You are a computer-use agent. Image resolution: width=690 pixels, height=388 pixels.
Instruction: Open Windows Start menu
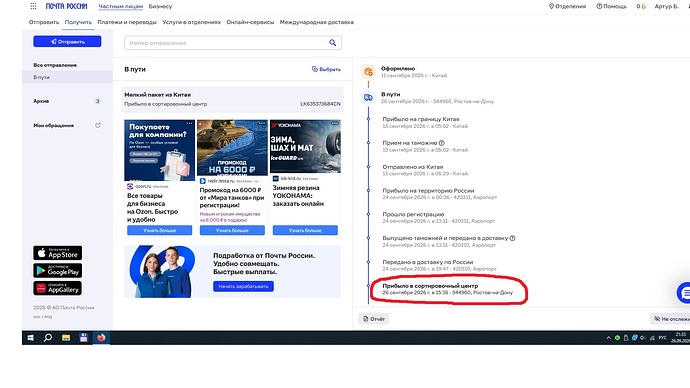pyautogui.click(x=30, y=338)
